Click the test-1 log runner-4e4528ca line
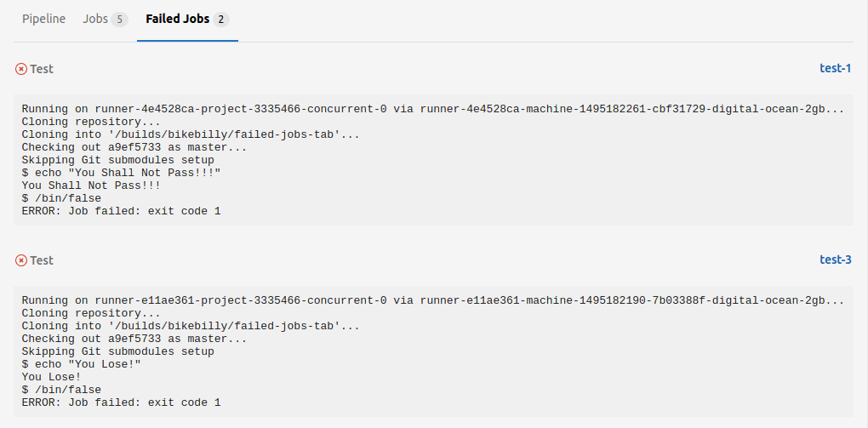 coord(433,109)
